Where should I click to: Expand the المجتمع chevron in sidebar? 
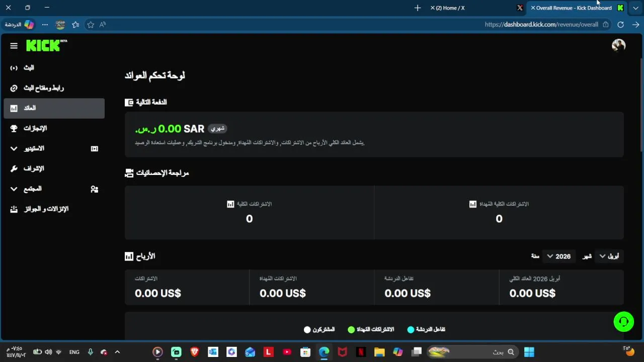[14, 189]
